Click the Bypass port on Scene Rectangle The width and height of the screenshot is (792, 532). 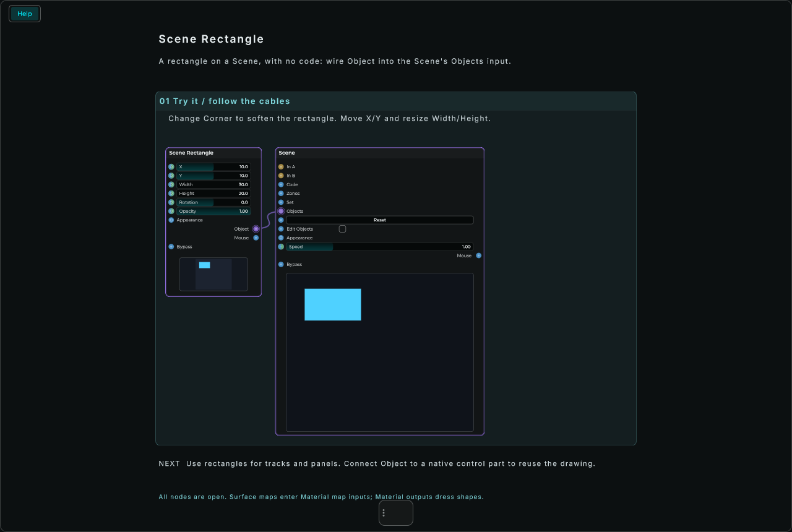[x=171, y=247]
